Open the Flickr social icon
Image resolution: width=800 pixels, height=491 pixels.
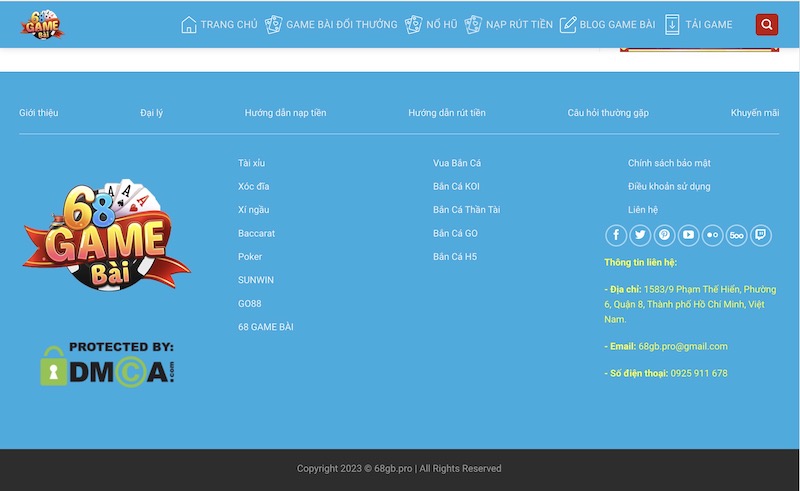coord(712,235)
